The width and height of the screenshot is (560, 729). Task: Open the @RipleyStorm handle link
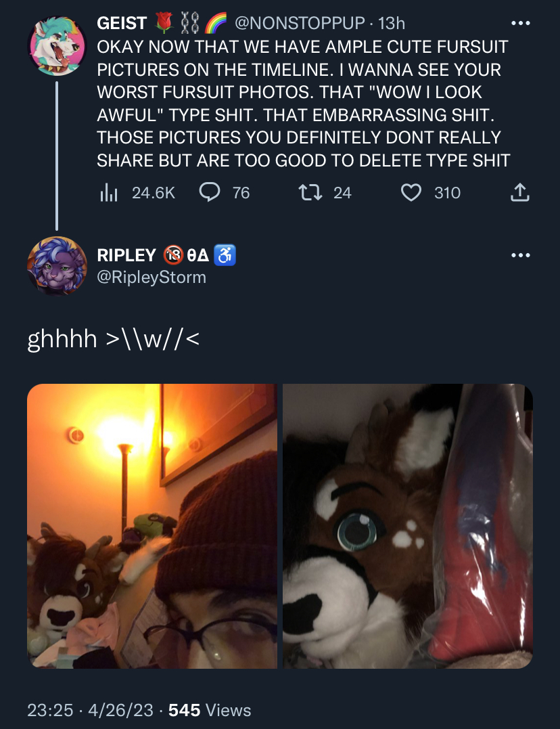(151, 277)
